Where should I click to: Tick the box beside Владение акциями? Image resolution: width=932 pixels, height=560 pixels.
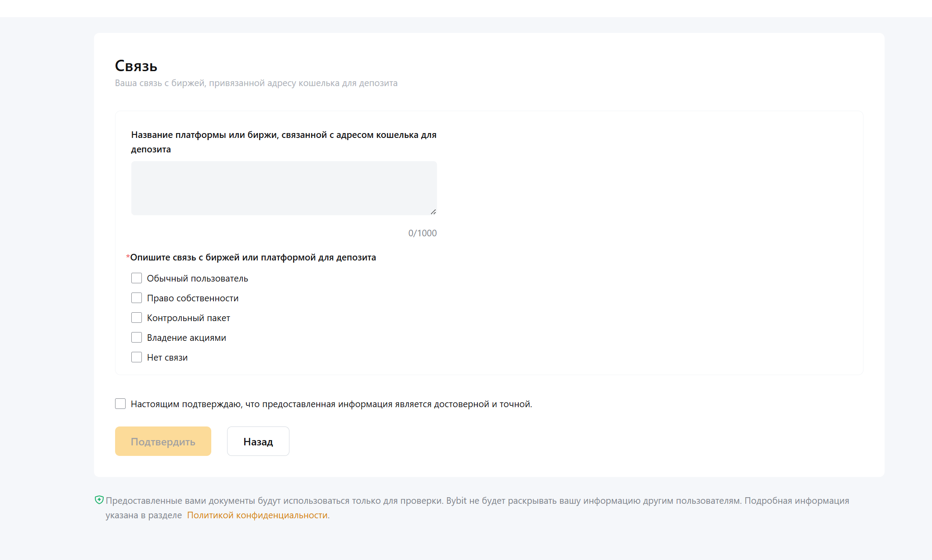pyautogui.click(x=137, y=338)
